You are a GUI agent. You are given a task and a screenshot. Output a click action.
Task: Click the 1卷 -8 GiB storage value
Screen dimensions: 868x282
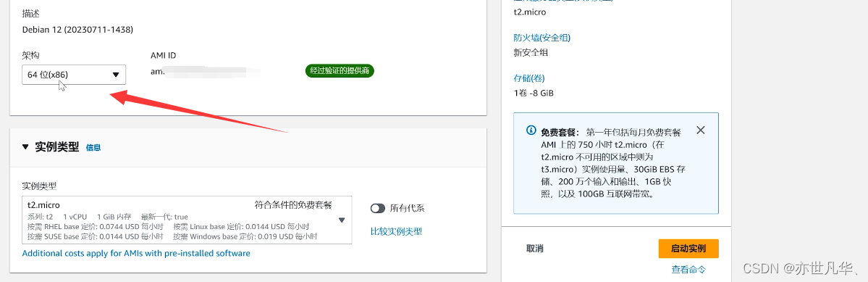click(534, 93)
